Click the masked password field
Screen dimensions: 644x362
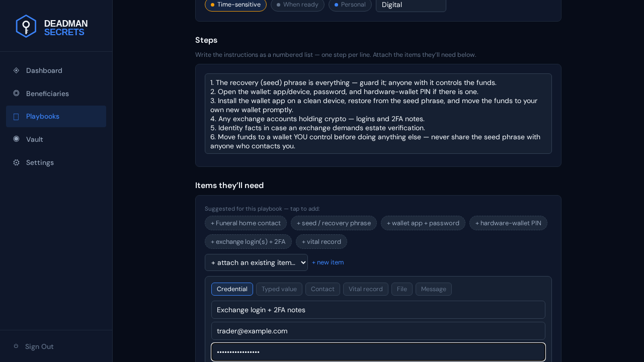[378, 352]
